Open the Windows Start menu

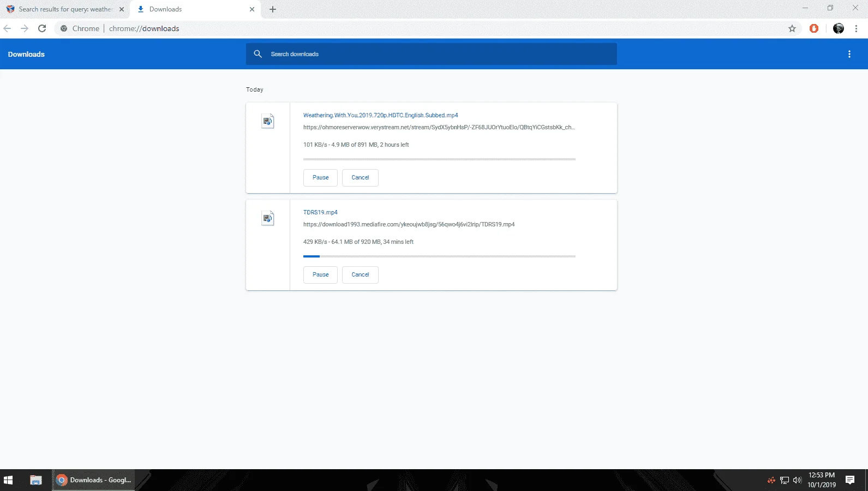point(8,480)
